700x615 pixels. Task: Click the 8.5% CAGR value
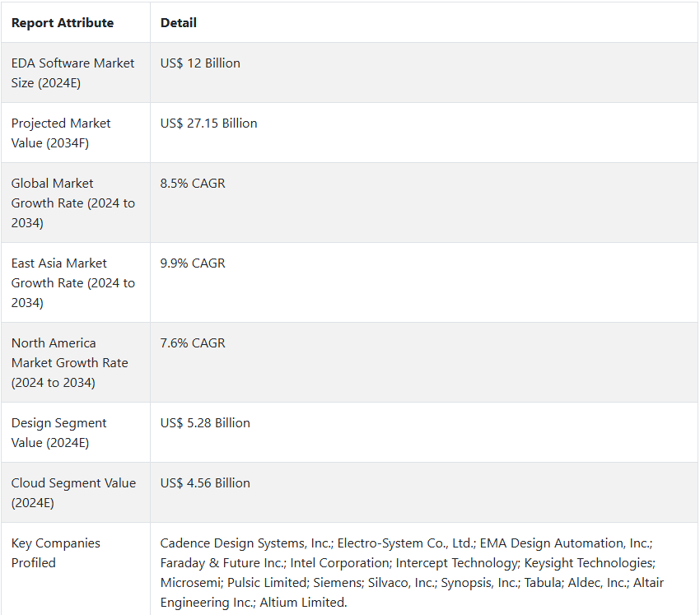[193, 184]
